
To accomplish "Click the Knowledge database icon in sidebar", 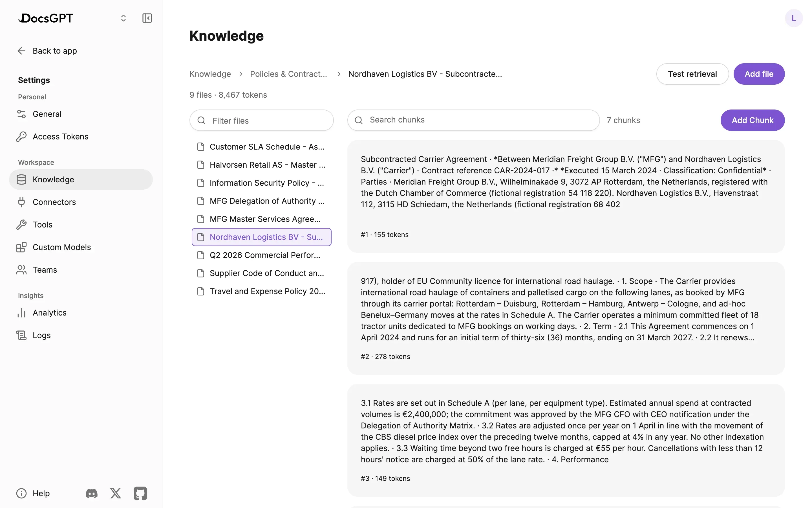I will tap(21, 179).
